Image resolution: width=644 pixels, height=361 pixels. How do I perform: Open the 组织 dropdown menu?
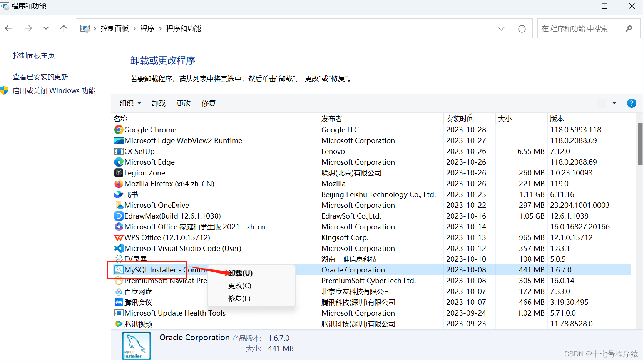(130, 103)
